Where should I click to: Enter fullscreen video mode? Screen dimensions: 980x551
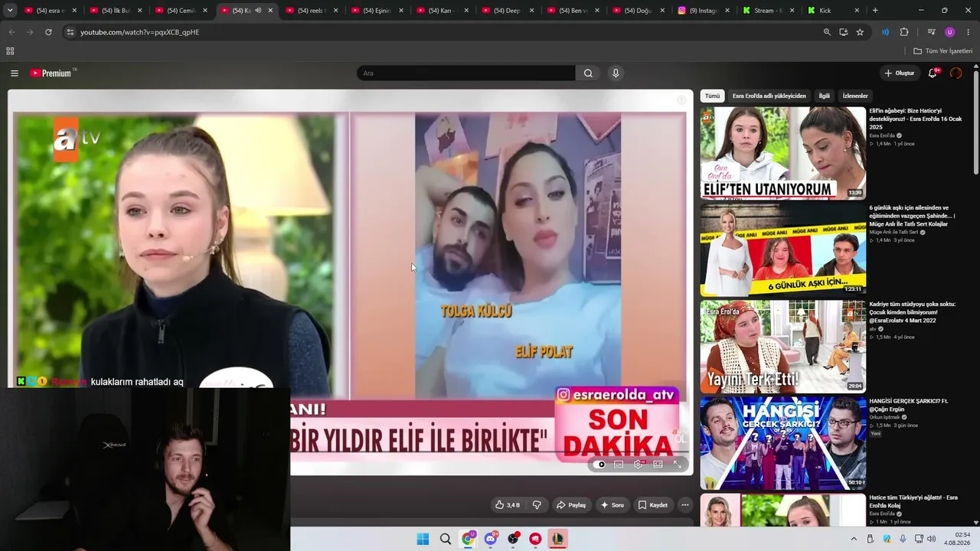tap(677, 464)
